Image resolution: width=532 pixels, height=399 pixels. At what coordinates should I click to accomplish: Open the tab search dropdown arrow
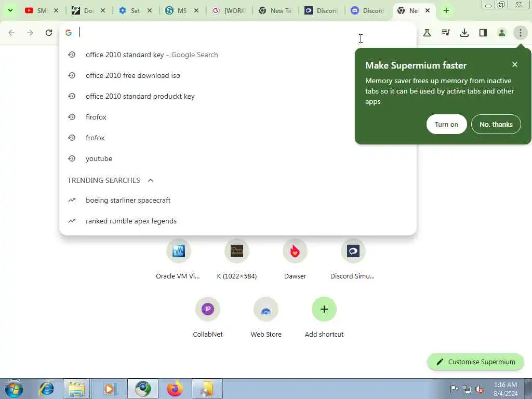click(10, 10)
